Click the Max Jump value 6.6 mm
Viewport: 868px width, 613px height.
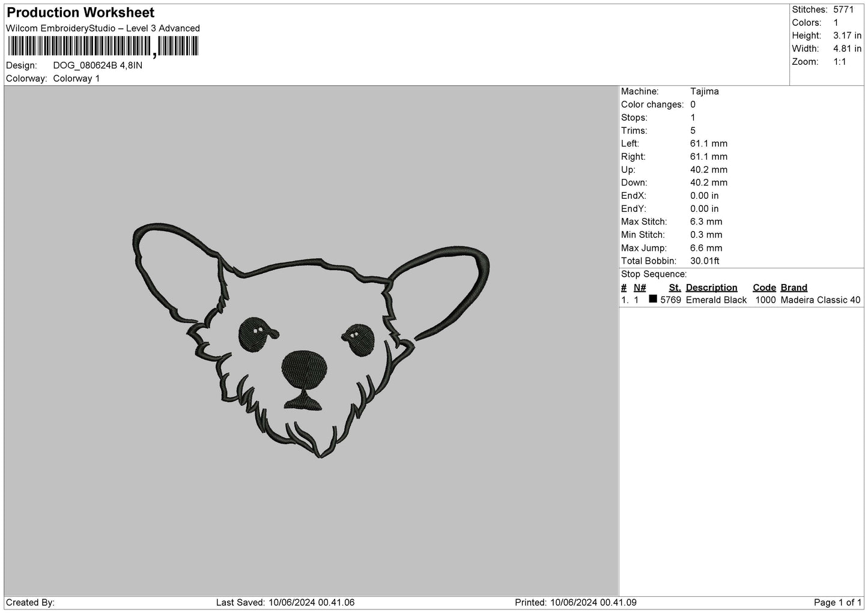pyautogui.click(x=706, y=248)
